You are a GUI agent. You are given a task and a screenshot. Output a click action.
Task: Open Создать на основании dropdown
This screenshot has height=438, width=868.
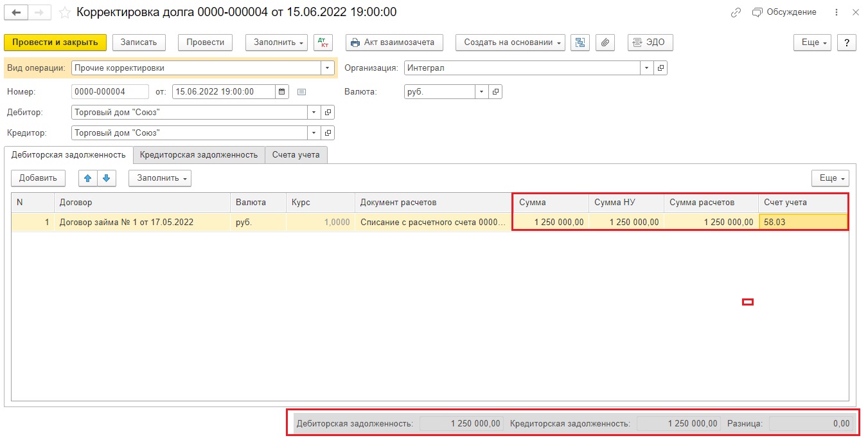click(x=510, y=42)
